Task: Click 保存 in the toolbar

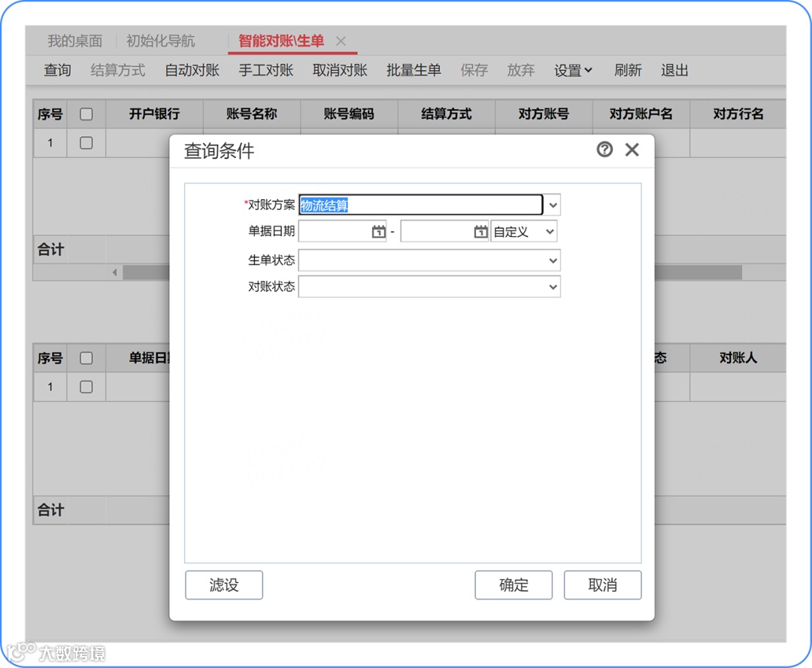Action: (x=474, y=71)
